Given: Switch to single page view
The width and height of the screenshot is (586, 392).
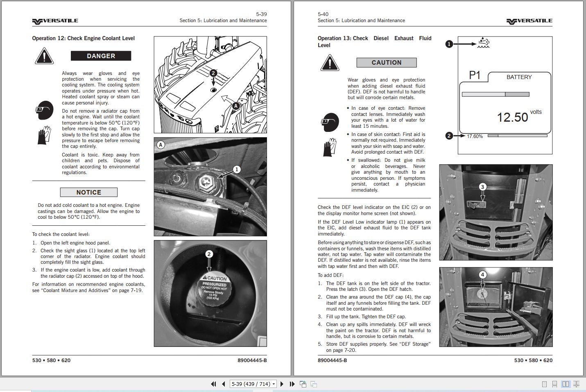Looking at the screenshot, I should (544, 384).
